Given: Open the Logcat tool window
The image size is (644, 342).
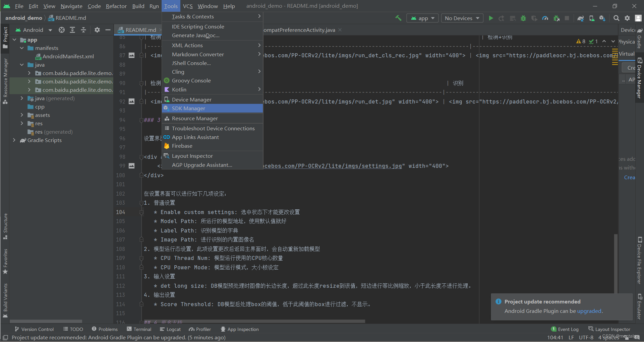Looking at the screenshot, I should coord(170,329).
